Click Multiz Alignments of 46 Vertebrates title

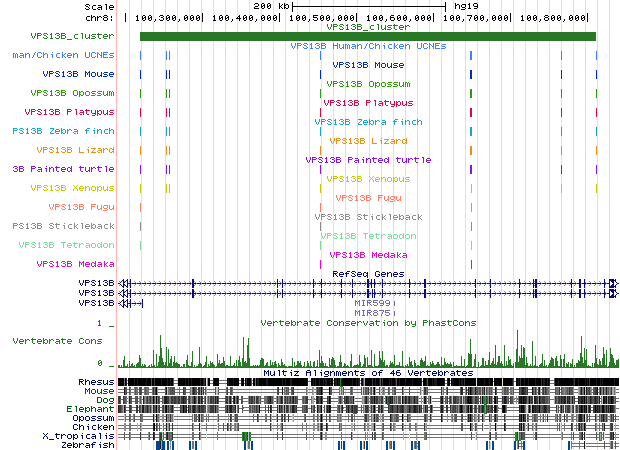point(368,372)
